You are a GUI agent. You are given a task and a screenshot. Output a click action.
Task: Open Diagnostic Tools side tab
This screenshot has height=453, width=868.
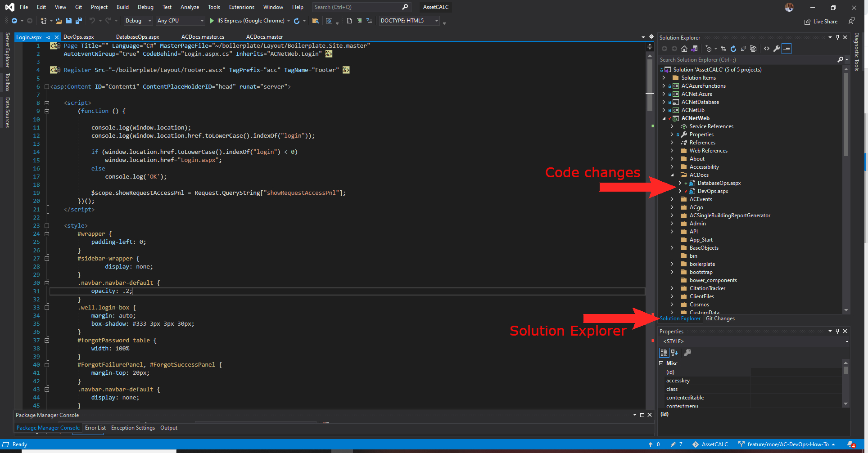[x=856, y=52]
